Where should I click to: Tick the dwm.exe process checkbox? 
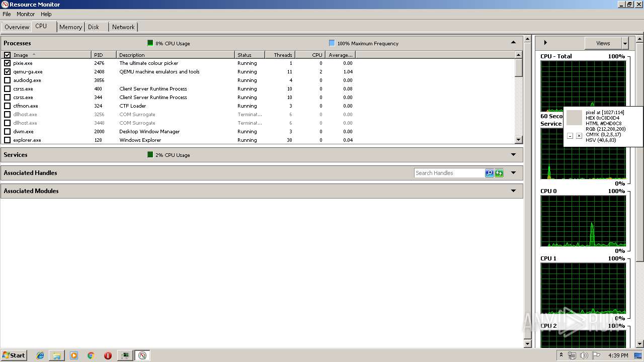(x=7, y=132)
